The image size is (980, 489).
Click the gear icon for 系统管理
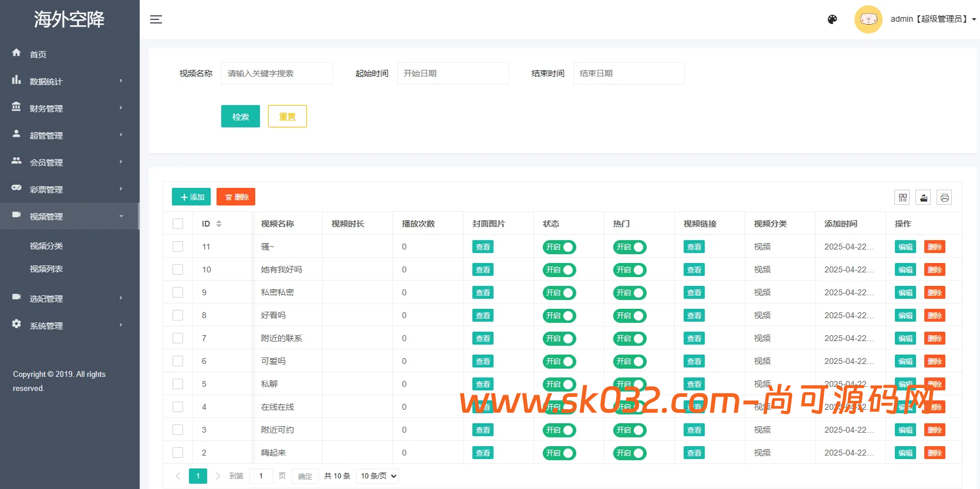16,324
